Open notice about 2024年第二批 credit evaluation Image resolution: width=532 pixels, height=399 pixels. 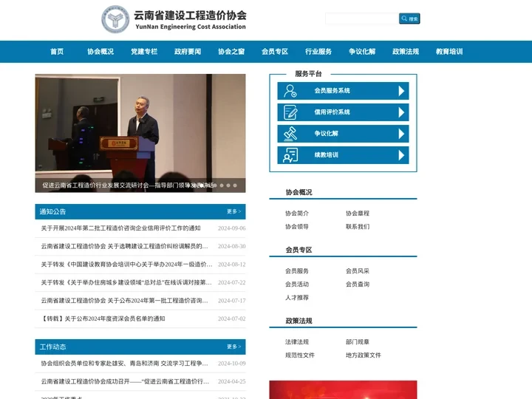120,228
